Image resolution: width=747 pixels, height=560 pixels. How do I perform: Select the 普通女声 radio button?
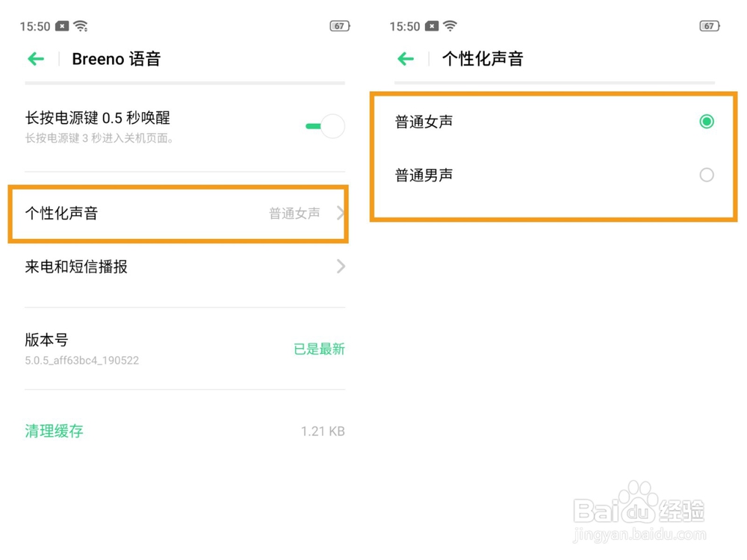[706, 122]
